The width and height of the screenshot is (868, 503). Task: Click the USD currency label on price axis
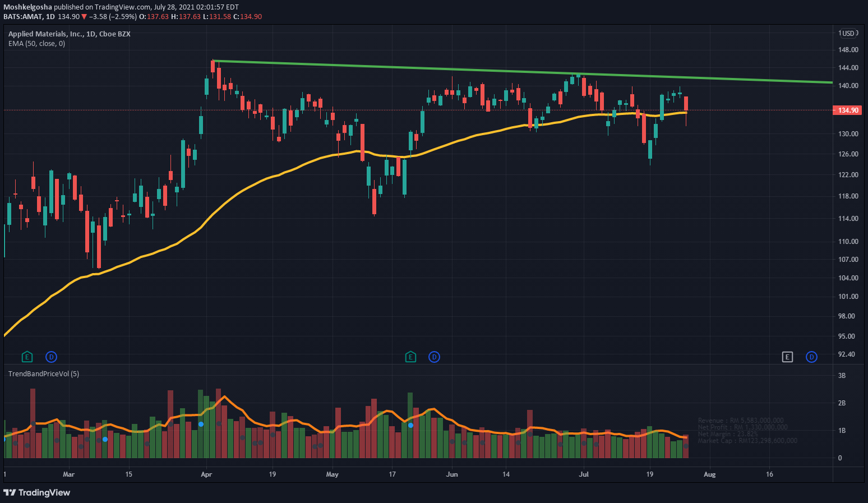coord(849,33)
